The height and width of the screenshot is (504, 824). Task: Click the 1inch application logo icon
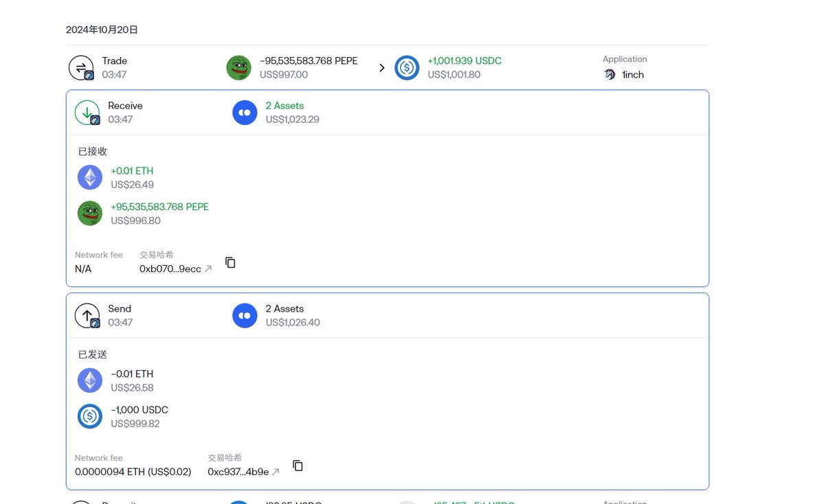point(609,75)
